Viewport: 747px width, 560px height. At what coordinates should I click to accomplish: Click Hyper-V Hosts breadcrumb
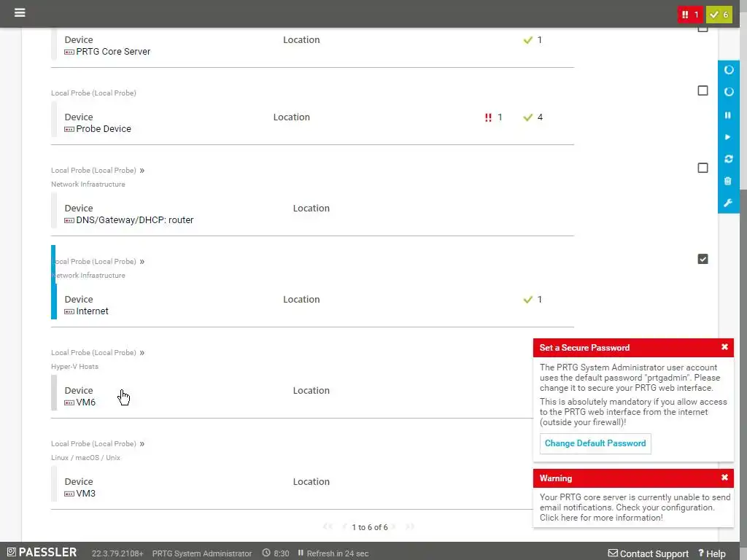(x=75, y=367)
